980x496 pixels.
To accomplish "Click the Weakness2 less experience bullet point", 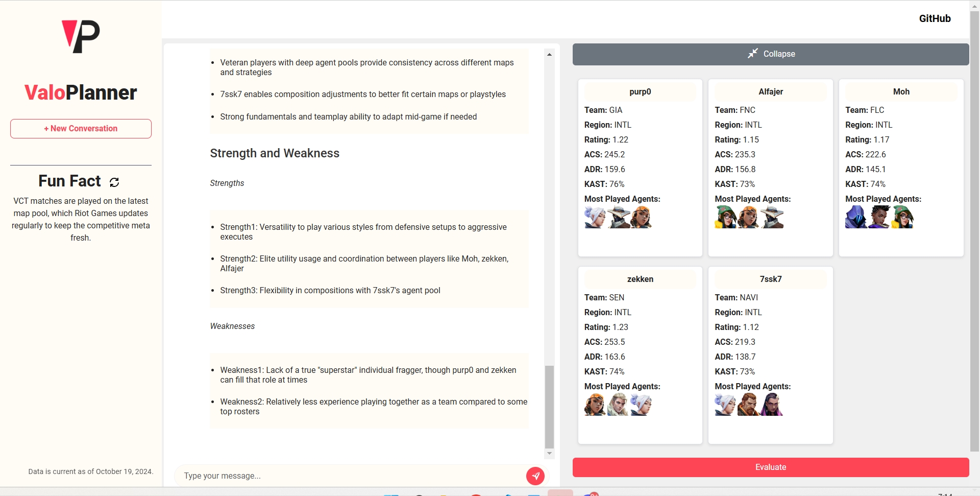I will click(374, 407).
